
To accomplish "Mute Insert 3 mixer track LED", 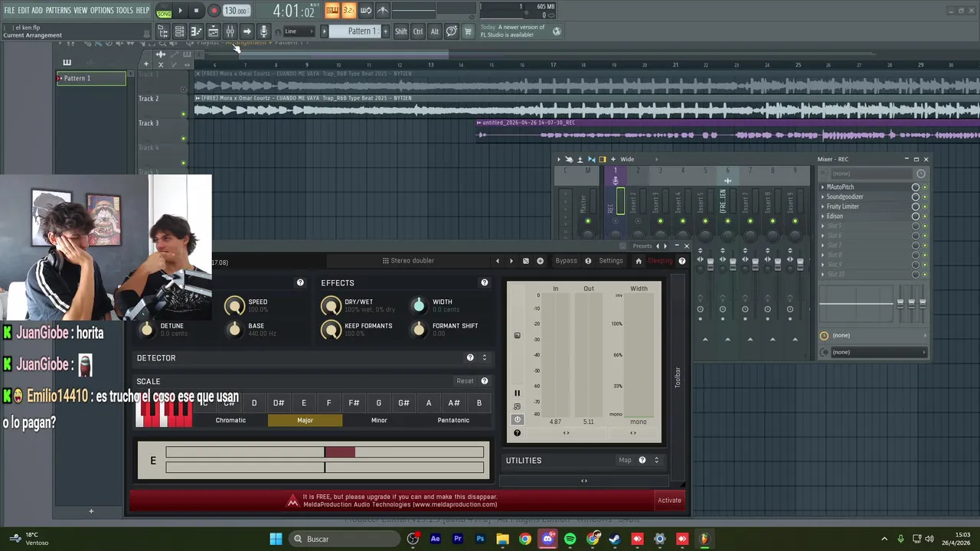I will pos(660,221).
